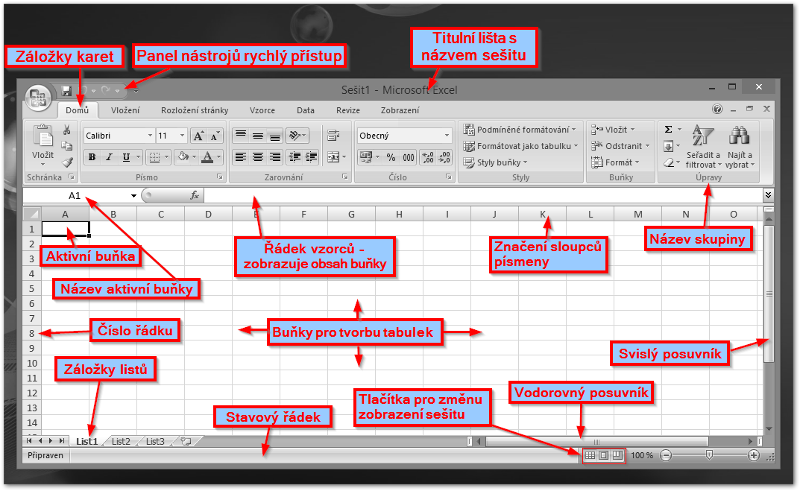
Task: Click the Select All corner button
Action: pos(32,214)
